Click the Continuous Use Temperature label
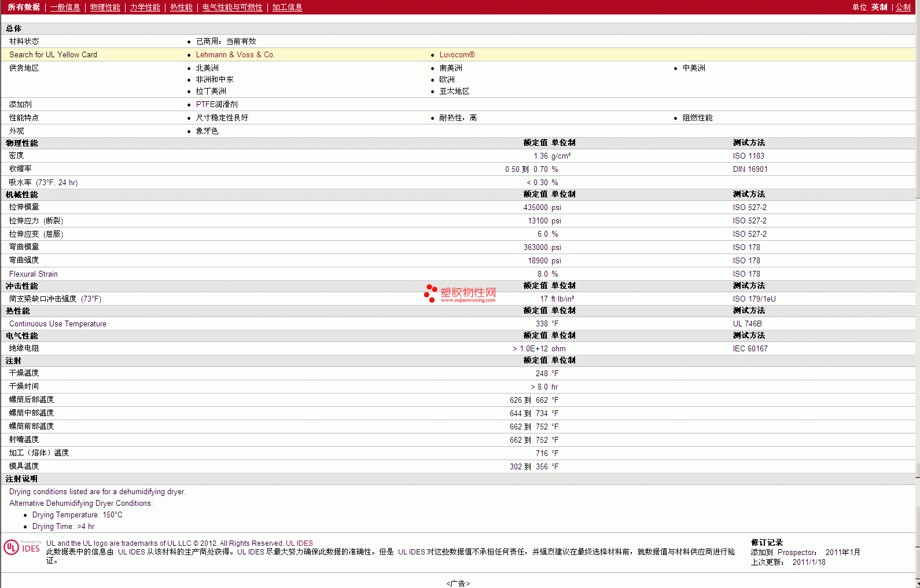The image size is (920, 588). pyautogui.click(x=58, y=324)
